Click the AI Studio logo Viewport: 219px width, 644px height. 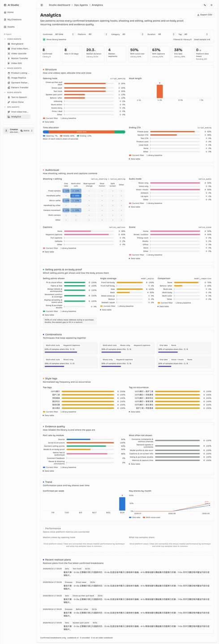click(12, 5)
